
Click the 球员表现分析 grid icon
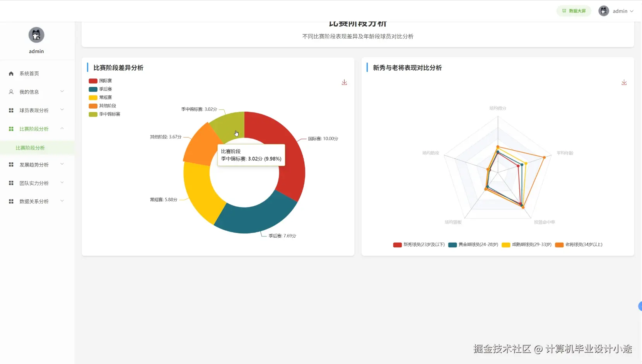[11, 110]
